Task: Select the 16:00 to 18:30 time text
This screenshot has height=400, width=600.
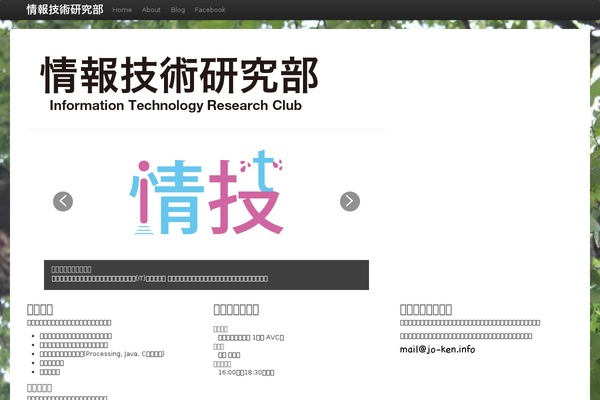Action: tap(246, 372)
